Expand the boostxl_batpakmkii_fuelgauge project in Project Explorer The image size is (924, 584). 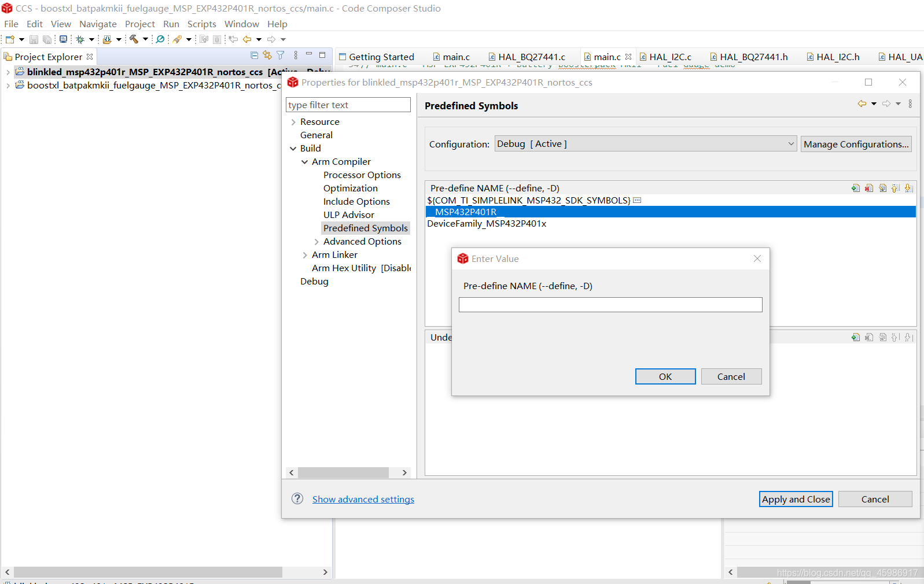(x=8, y=86)
